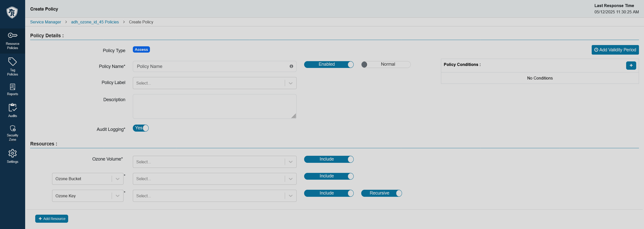Open the Audits clipboard icon
Image resolution: width=644 pixels, height=229 pixels.
point(13,107)
